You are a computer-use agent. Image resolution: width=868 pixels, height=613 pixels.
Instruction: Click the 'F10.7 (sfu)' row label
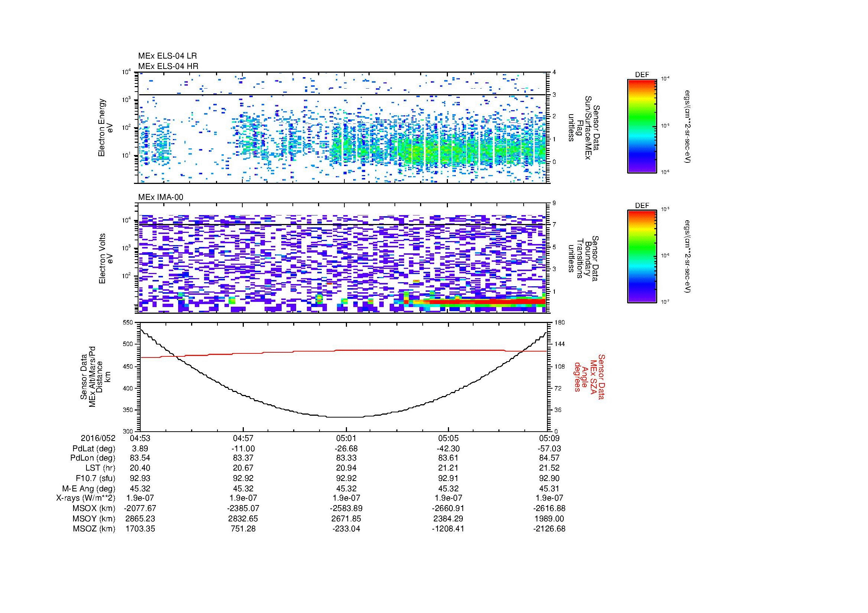(x=95, y=478)
